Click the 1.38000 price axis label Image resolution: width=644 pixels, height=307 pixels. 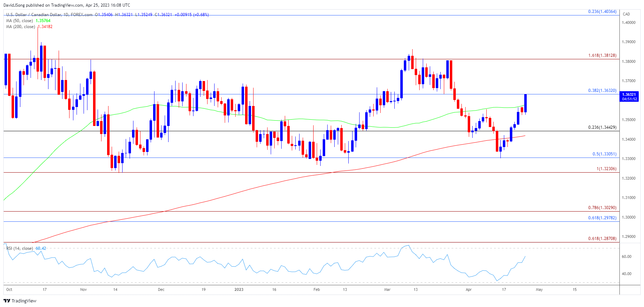click(x=629, y=61)
